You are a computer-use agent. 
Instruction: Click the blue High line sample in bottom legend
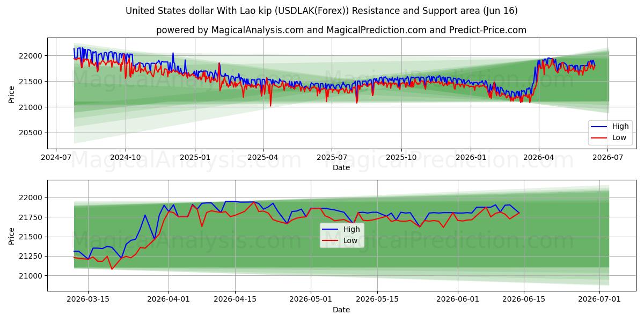331,230
